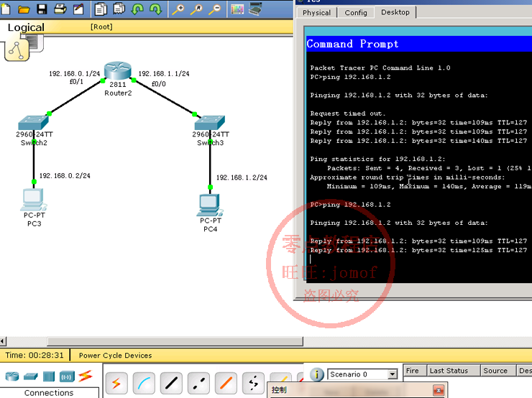Image resolution: width=532 pixels, height=398 pixels.
Task: Select the Switch3 device
Action: 210,123
